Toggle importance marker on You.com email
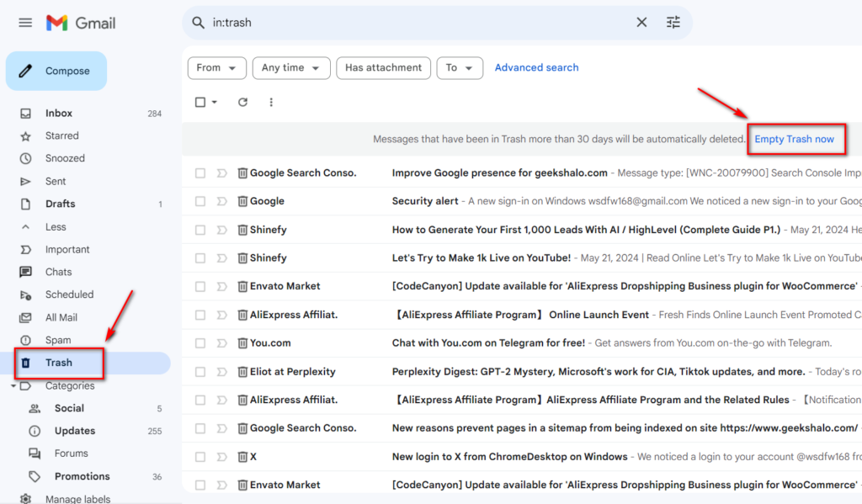 coord(221,343)
